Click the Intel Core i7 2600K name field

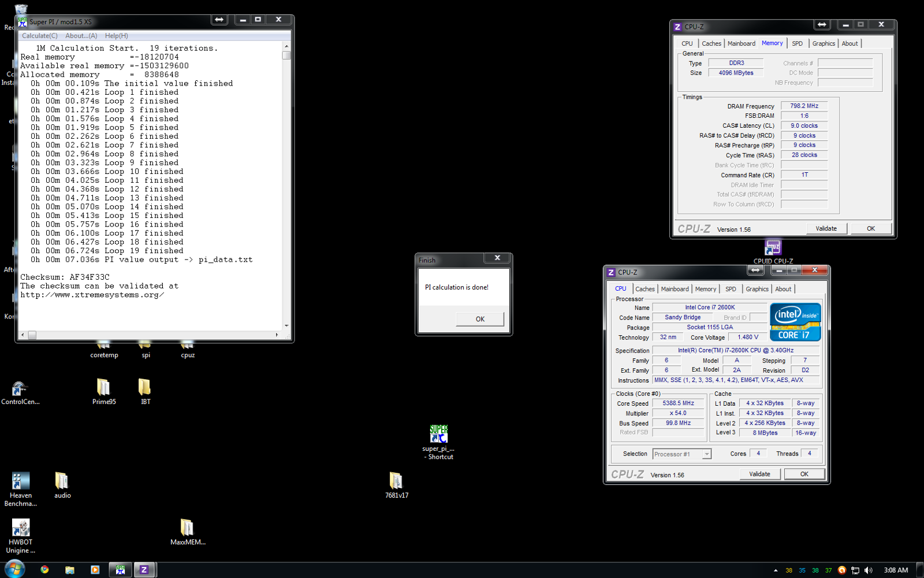click(710, 307)
